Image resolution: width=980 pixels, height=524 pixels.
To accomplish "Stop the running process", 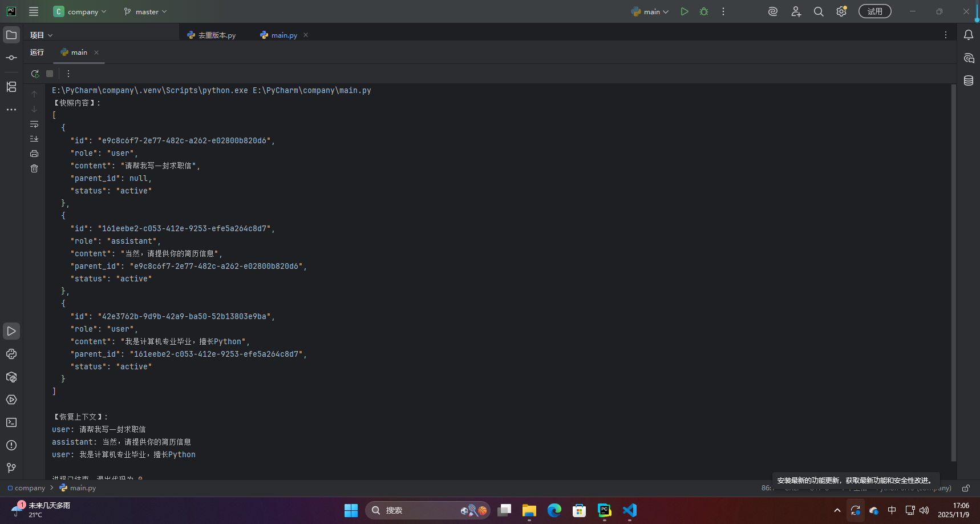I will pos(50,74).
